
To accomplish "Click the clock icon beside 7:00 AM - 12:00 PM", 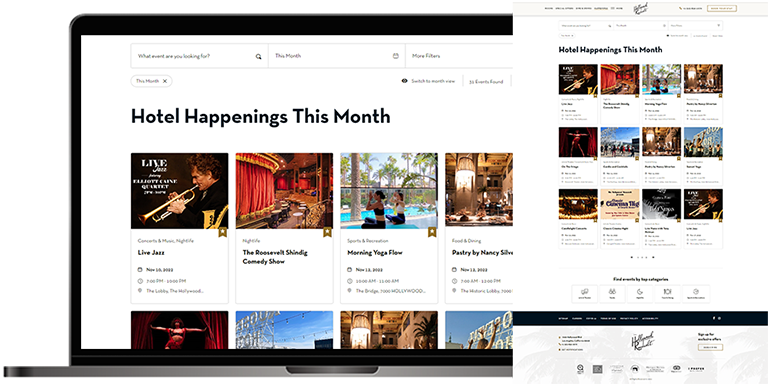I will click(x=455, y=281).
